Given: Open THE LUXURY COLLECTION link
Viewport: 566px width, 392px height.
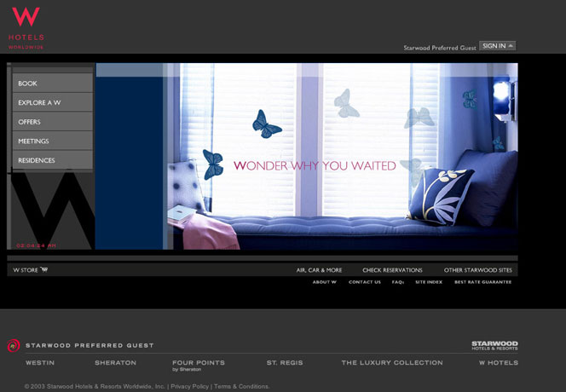Looking at the screenshot, I should (392, 363).
